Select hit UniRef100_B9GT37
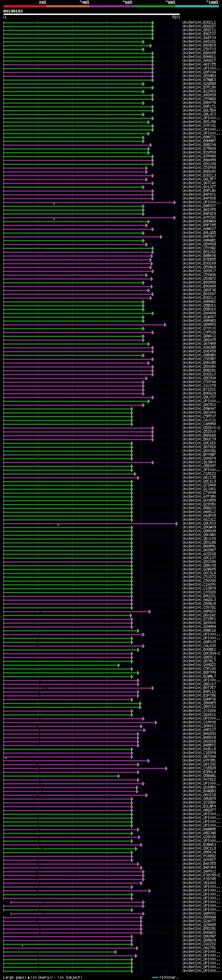This screenshot has width=222, height=980. click(199, 34)
